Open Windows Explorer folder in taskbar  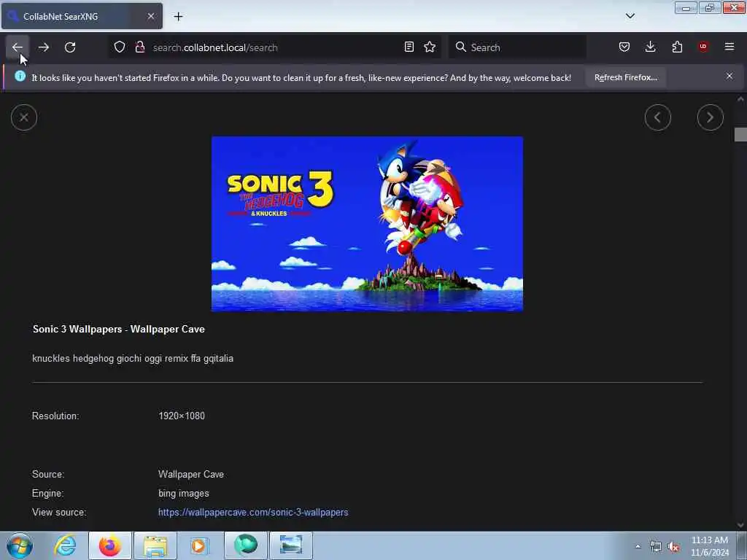click(155, 545)
